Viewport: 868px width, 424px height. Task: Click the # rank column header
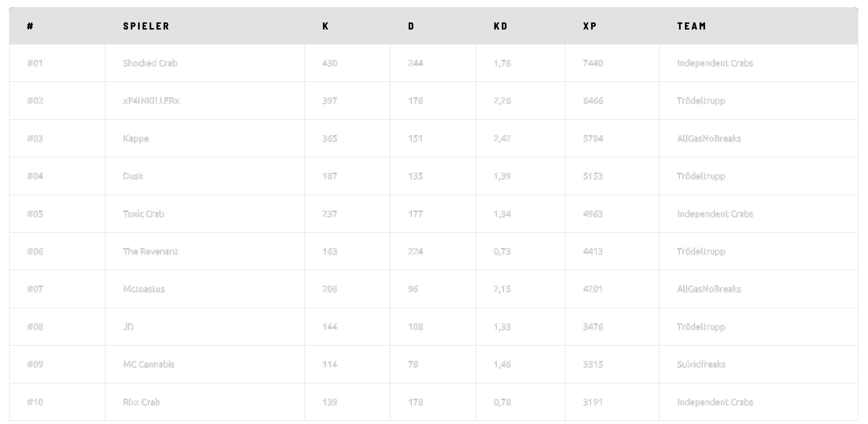[x=30, y=26]
